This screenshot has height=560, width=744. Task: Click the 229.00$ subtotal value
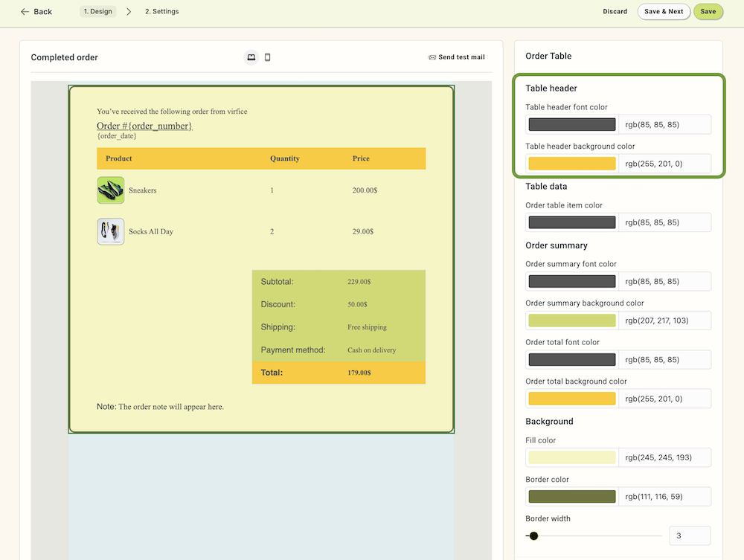[x=359, y=282]
